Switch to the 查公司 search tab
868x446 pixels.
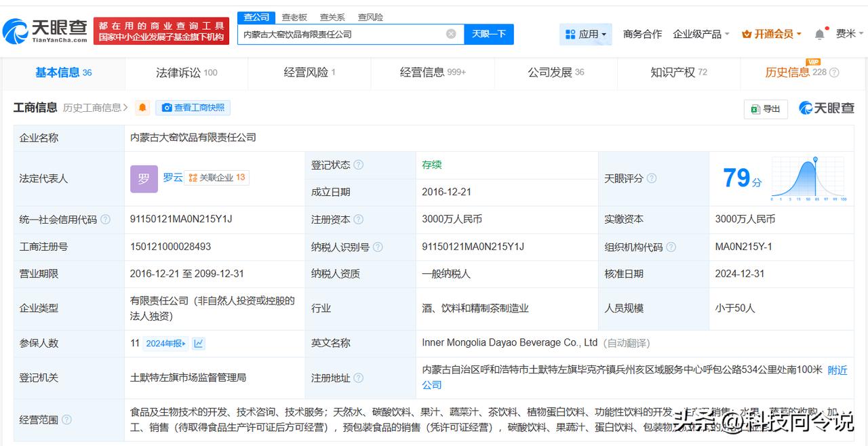[256, 17]
